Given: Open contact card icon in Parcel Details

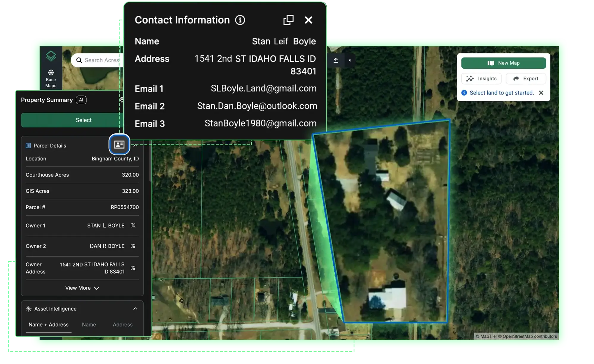Looking at the screenshot, I should click(x=119, y=144).
